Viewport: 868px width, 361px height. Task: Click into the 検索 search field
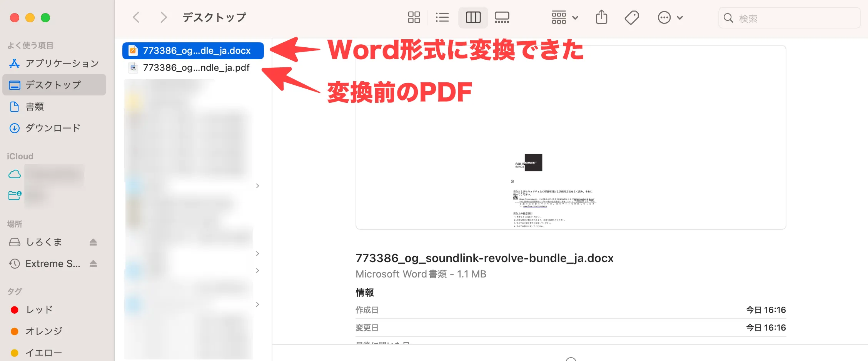pyautogui.click(x=790, y=18)
